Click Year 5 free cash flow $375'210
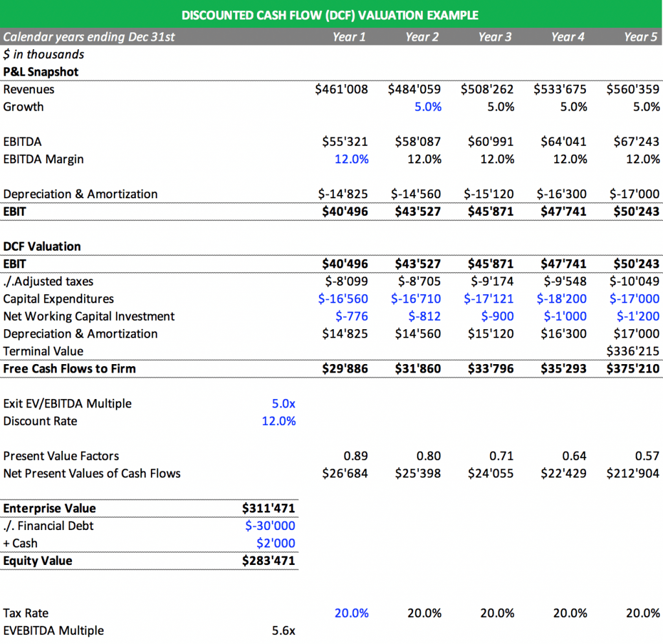 pos(633,369)
